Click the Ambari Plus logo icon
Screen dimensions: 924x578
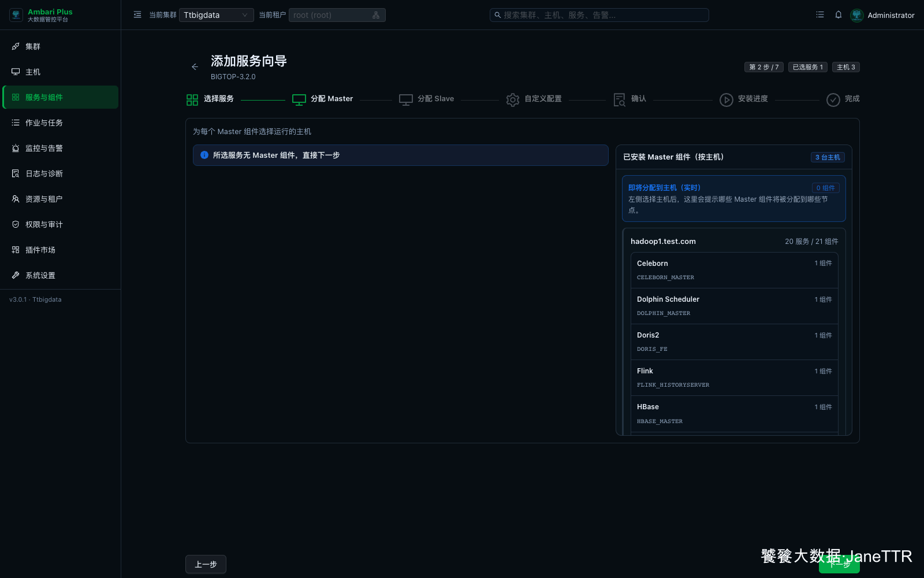tap(16, 15)
